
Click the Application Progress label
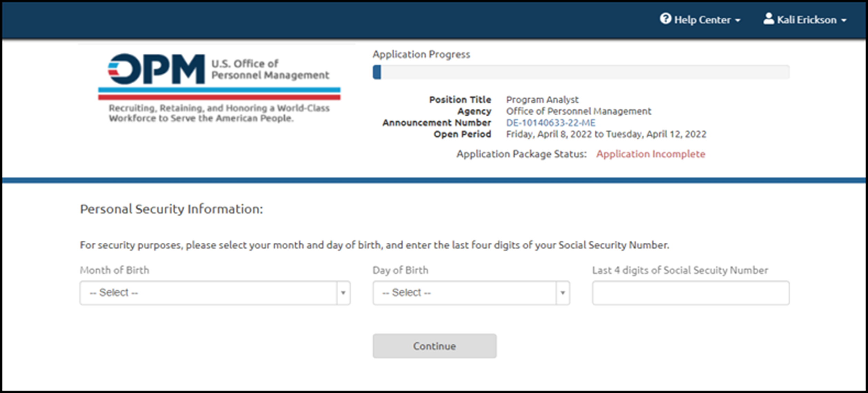click(421, 54)
